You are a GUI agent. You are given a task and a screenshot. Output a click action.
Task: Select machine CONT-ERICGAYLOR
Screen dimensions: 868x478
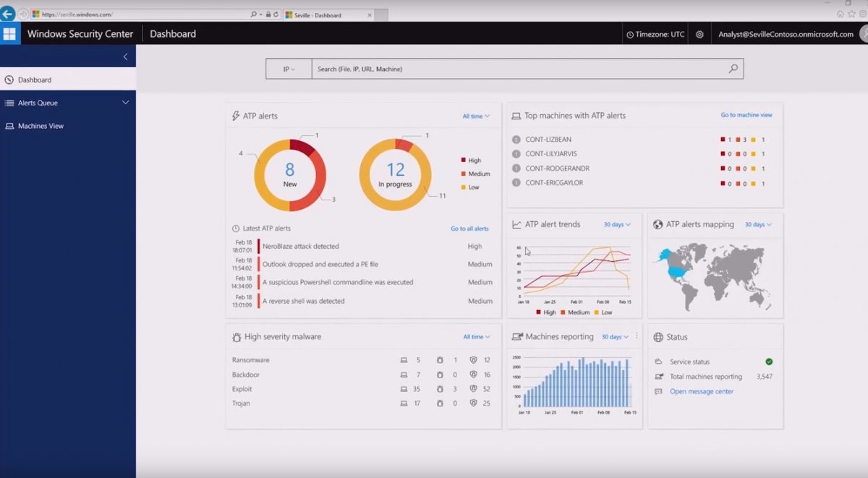[554, 183]
